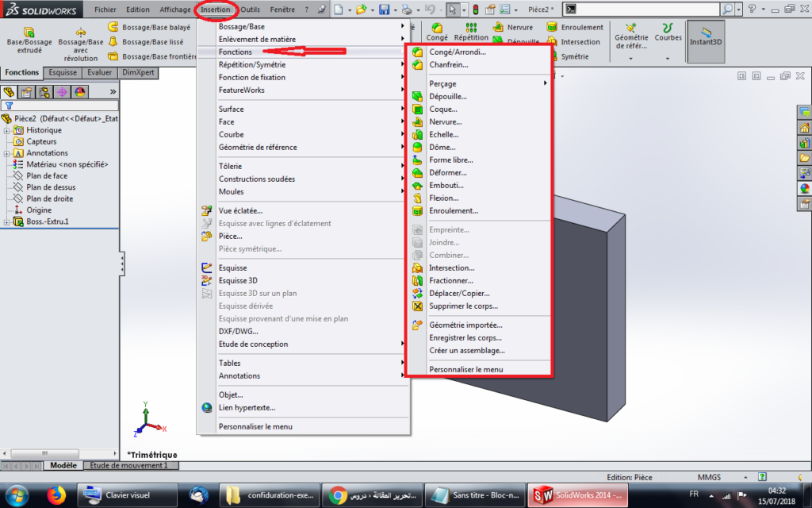Click Personnaliser le menu in the Fonctions submenu
The image size is (812, 508).
465,370
